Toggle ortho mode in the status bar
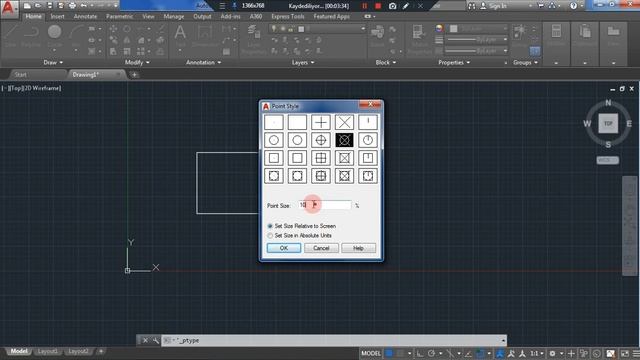 click(x=420, y=353)
